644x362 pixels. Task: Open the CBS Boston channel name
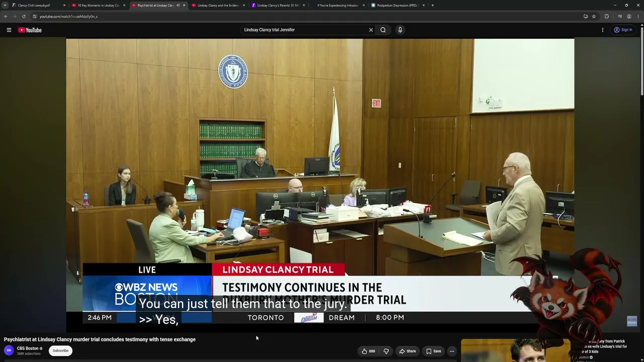pos(28,348)
